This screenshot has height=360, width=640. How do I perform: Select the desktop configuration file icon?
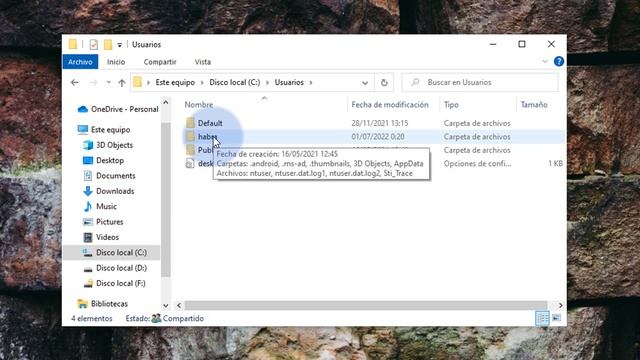(x=190, y=164)
